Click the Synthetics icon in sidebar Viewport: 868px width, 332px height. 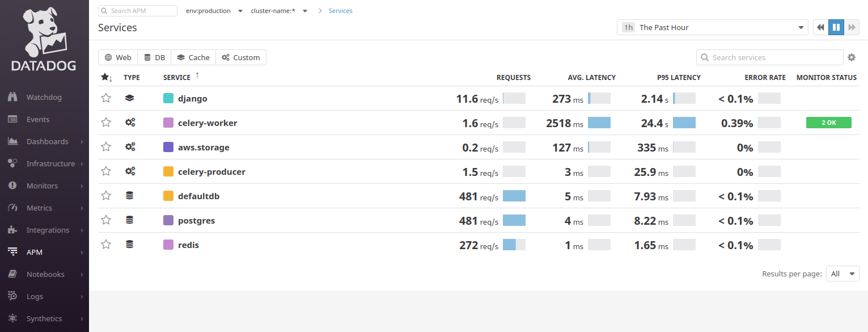point(12,318)
